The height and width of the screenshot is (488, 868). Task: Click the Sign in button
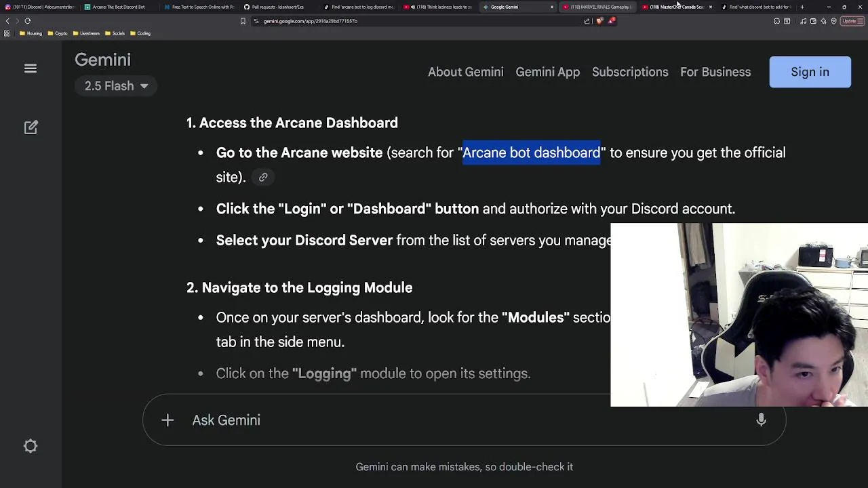click(810, 72)
